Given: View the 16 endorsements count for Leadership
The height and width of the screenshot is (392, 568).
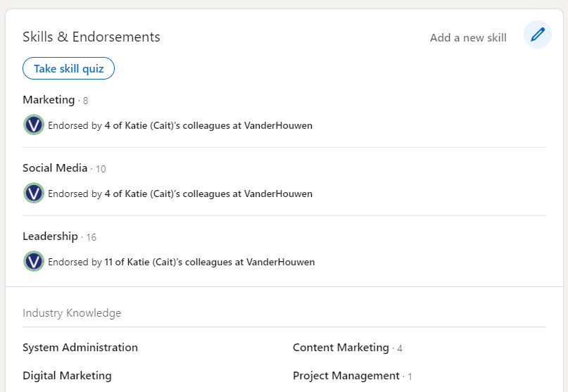Looking at the screenshot, I should tap(91, 237).
